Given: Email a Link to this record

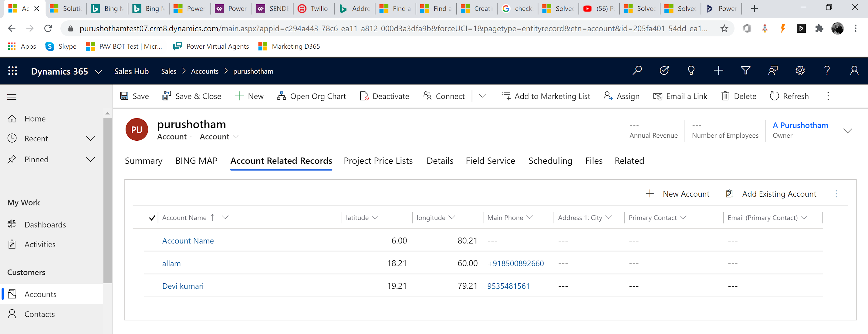Looking at the screenshot, I should pyautogui.click(x=680, y=96).
